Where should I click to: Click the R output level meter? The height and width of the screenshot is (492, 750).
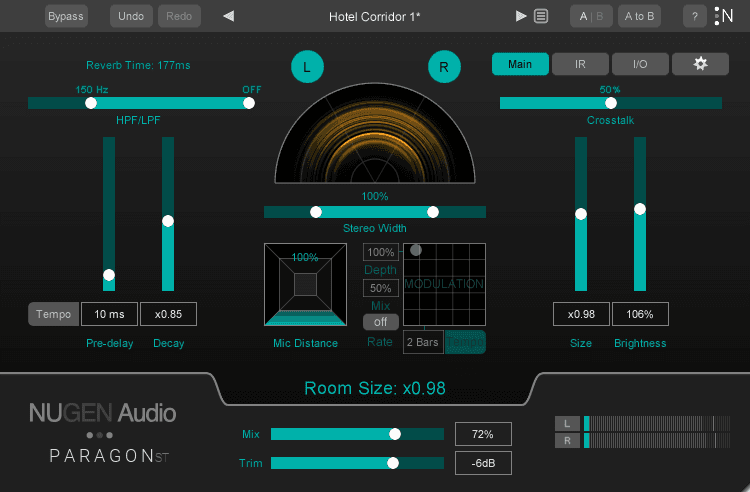[x=657, y=440]
